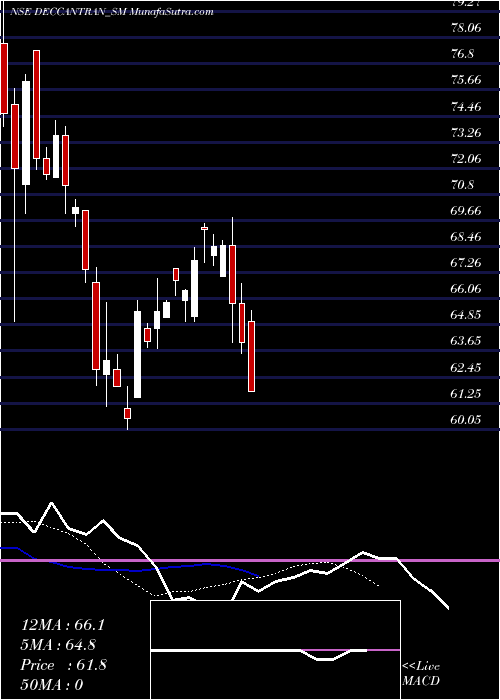This screenshot has width=500, height=700.
Task: Click the 68.46 price axis label
Action: 466,237
